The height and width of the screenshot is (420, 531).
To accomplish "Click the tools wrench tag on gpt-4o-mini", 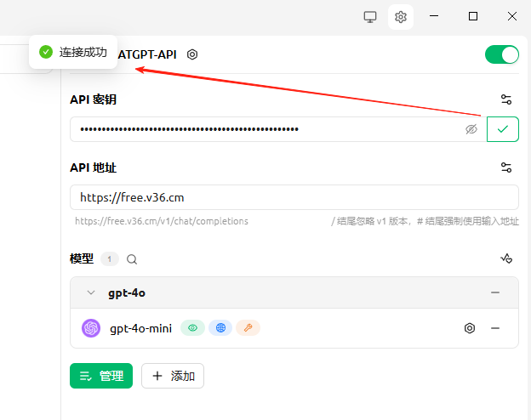I will tap(248, 328).
